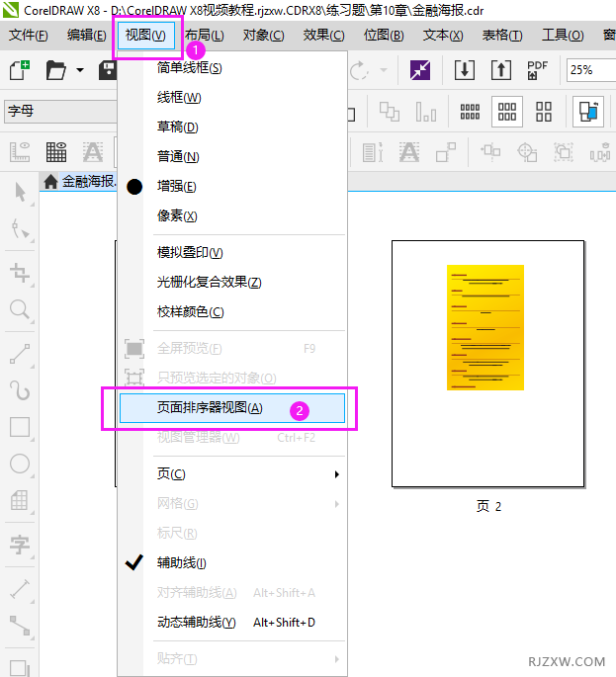Click the ruler alignment icon in text toolbar
This screenshot has height=677, width=616.
coord(20,152)
